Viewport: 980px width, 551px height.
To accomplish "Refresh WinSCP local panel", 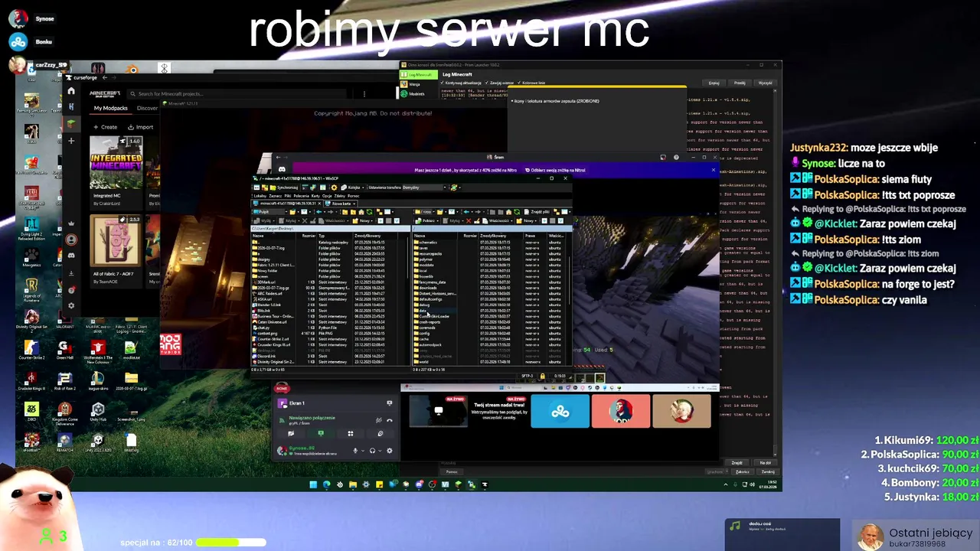I will point(369,212).
